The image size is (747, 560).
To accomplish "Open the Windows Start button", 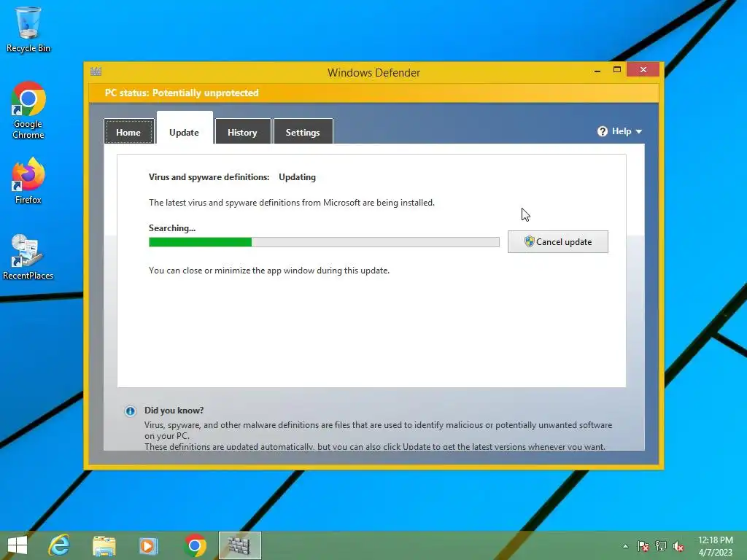I will [x=18, y=545].
